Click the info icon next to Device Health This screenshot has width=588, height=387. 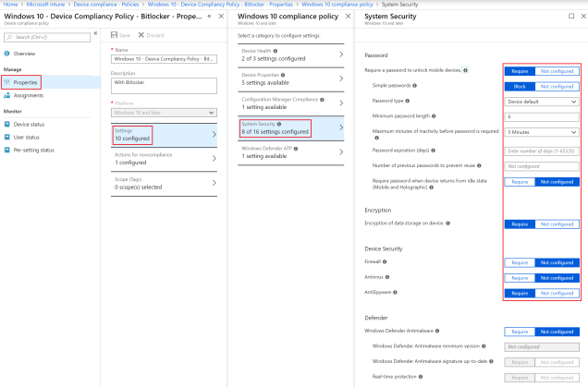point(274,51)
